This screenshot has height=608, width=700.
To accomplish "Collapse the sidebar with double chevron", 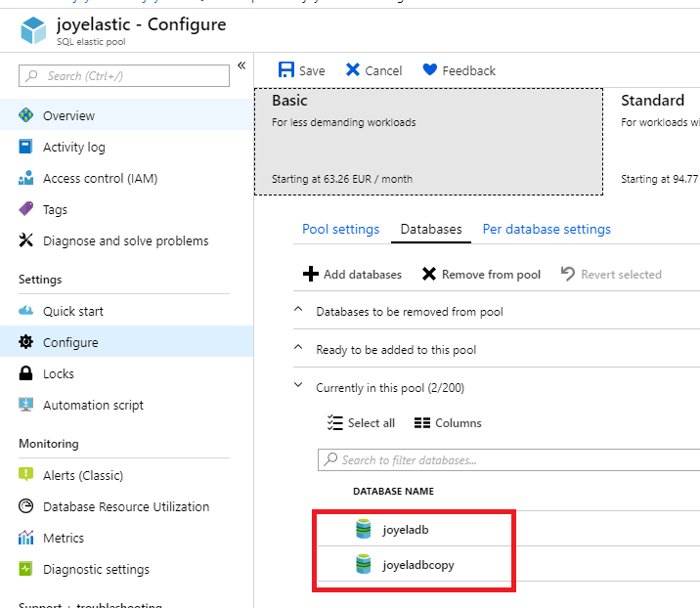I will [241, 66].
